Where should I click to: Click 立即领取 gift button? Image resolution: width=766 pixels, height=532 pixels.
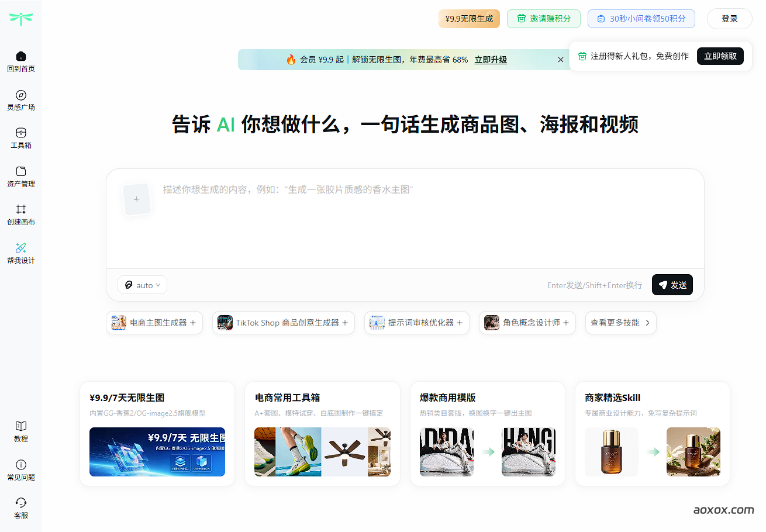(x=720, y=56)
